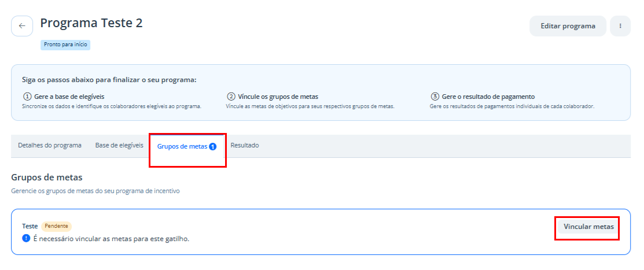Click the Grupos de metas section heading
Image resolution: width=644 pixels, height=270 pixels.
click(x=47, y=177)
